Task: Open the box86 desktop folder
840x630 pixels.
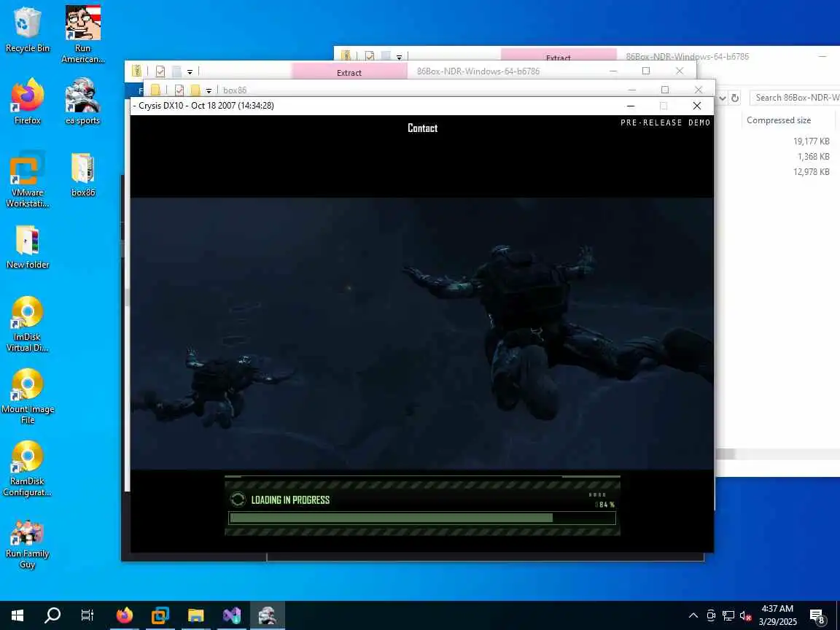Action: (82, 175)
